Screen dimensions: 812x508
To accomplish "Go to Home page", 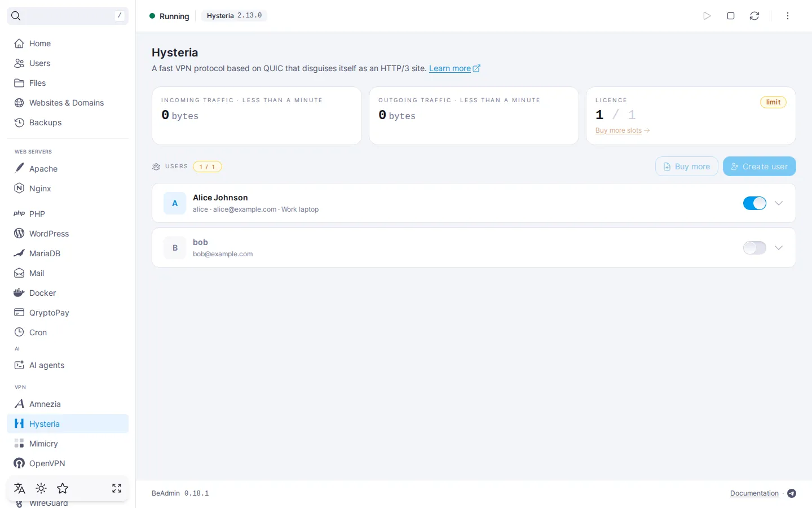I will pyautogui.click(x=68, y=43).
